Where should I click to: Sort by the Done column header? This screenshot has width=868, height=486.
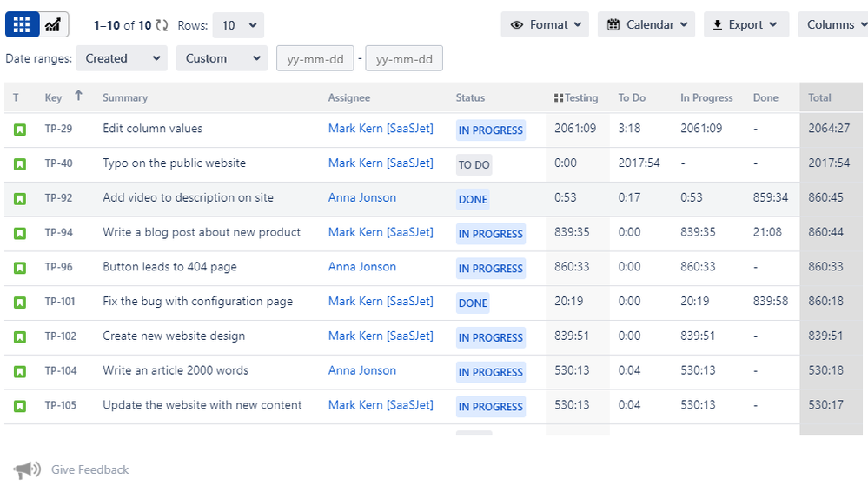click(765, 97)
